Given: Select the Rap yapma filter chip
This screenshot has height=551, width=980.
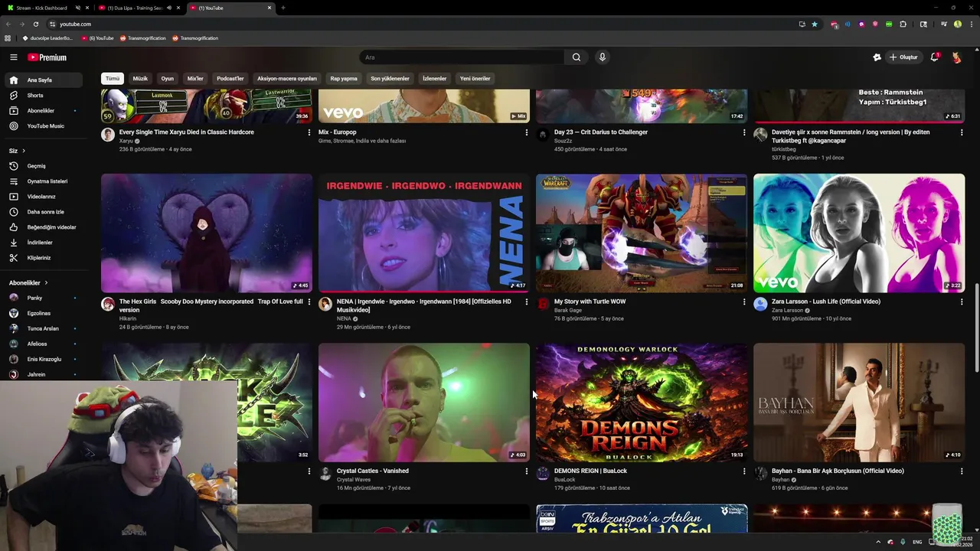Looking at the screenshot, I should tap(344, 79).
